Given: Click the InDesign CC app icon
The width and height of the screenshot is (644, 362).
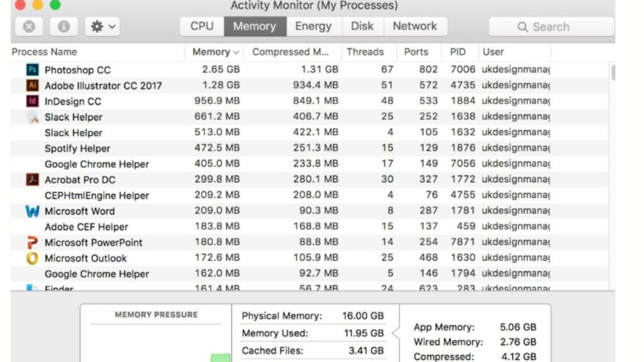Looking at the screenshot, I should (x=33, y=101).
